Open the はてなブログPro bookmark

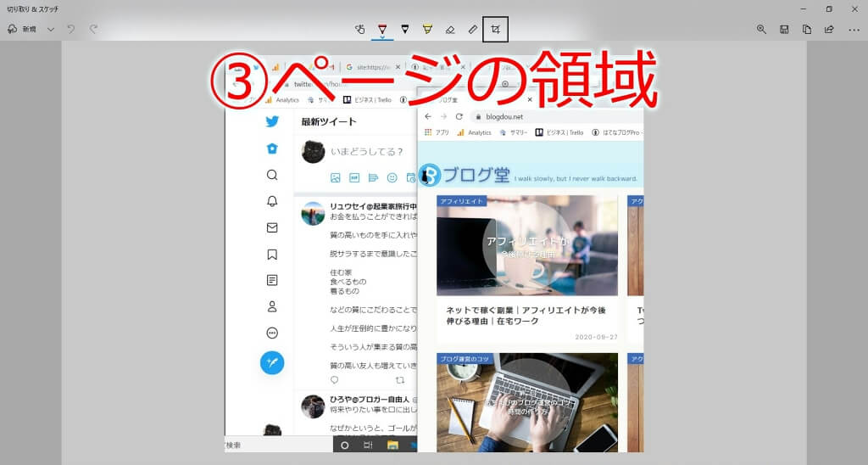616,132
